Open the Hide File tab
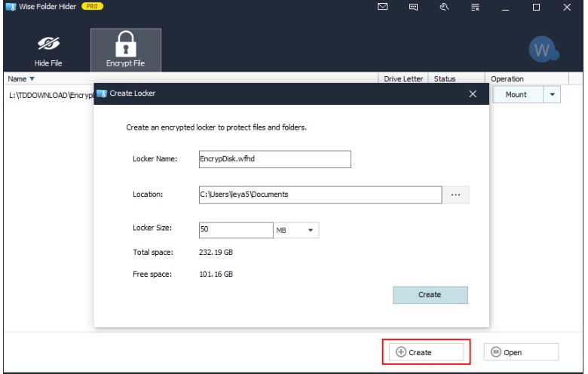Image resolution: width=588 pixels, height=374 pixels. (x=48, y=51)
